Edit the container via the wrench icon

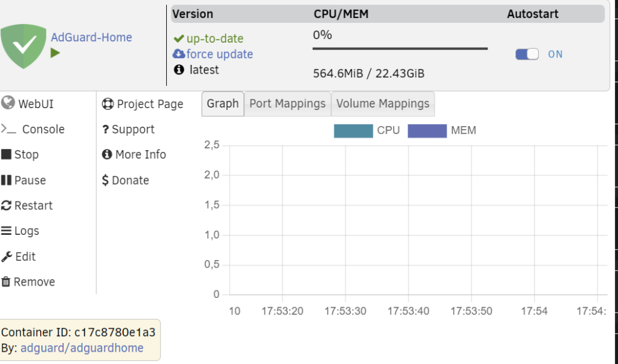click(x=7, y=256)
